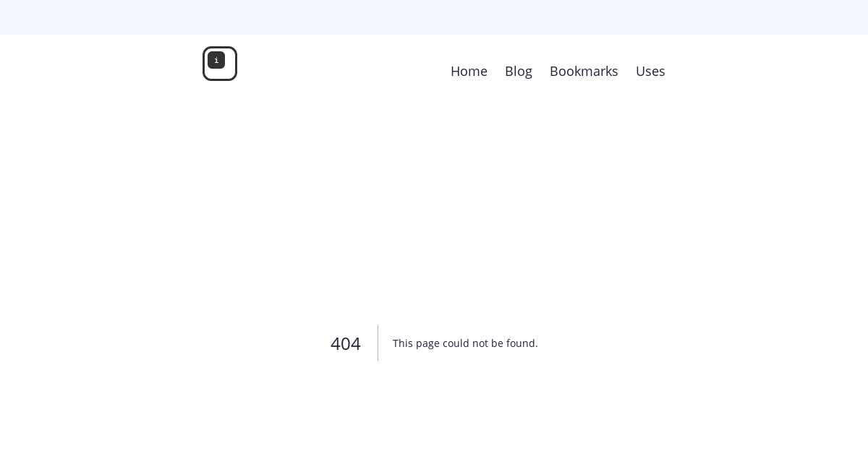Click "This page could not be found" message
Screen dimensions: 868x454
[x=465, y=343]
